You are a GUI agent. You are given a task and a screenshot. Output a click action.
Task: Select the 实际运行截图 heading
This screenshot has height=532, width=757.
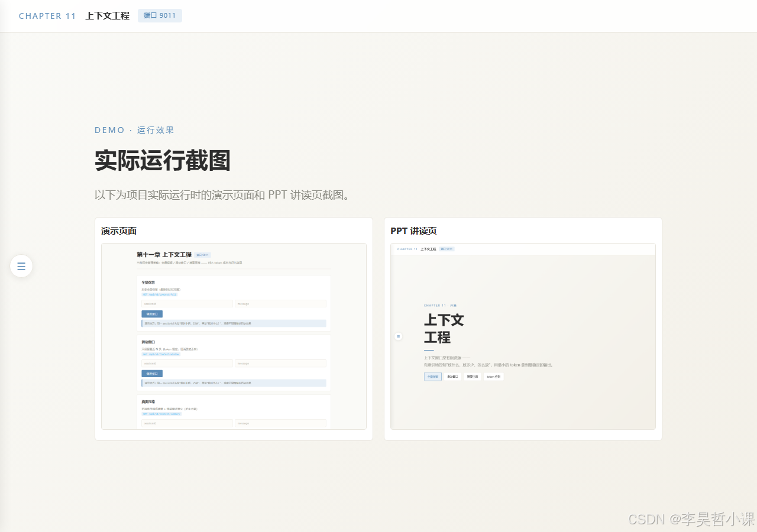(163, 161)
